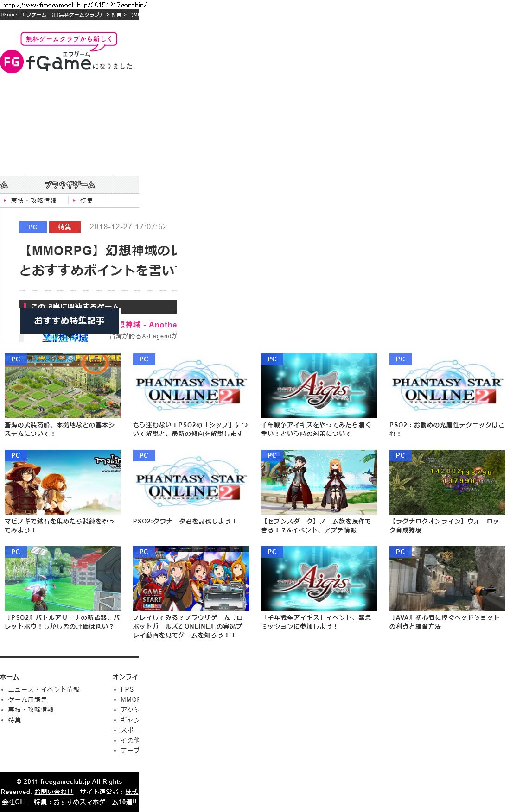Open the PSO2 グワナーダ討伐 thumbnail
Viewport: 510px width, 812px height.
pyautogui.click(x=191, y=482)
